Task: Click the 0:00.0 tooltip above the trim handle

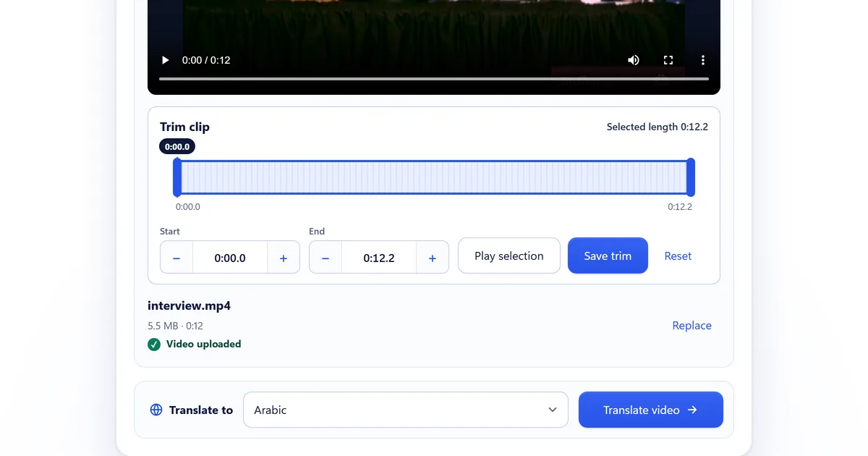Action: (x=177, y=147)
